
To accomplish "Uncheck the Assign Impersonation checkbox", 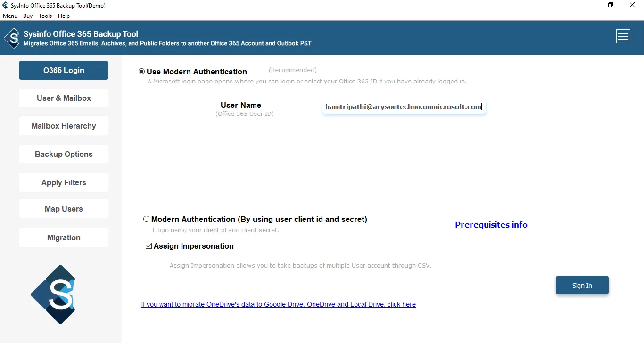I will [x=149, y=246].
